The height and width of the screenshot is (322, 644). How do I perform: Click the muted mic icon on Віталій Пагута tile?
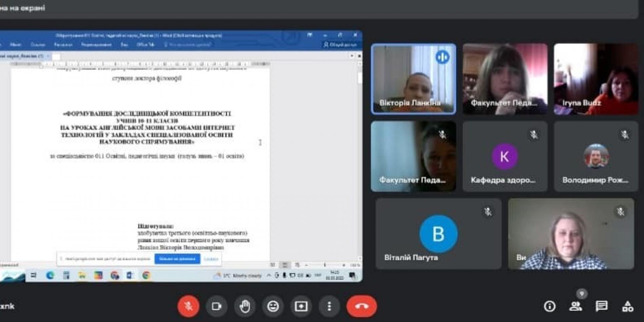point(488,212)
